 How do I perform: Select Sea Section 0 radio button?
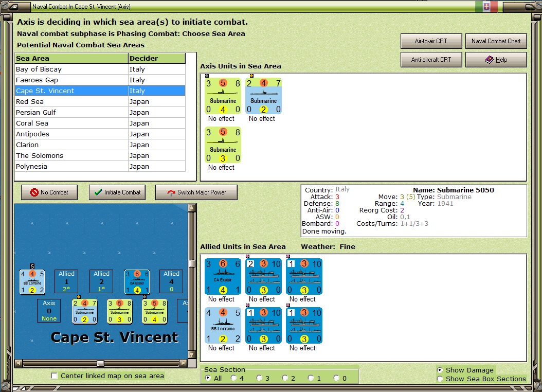[336, 378]
